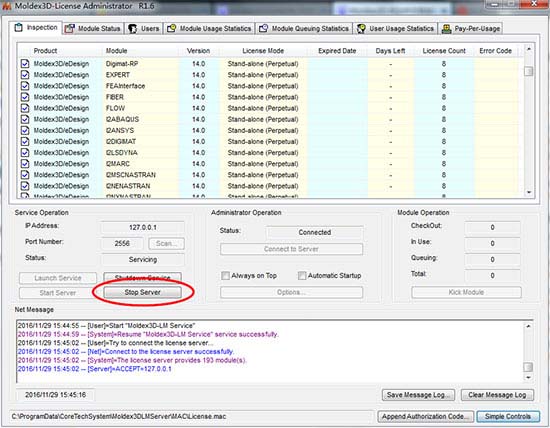Click Net Message scrollbar down arrow

click(x=528, y=378)
